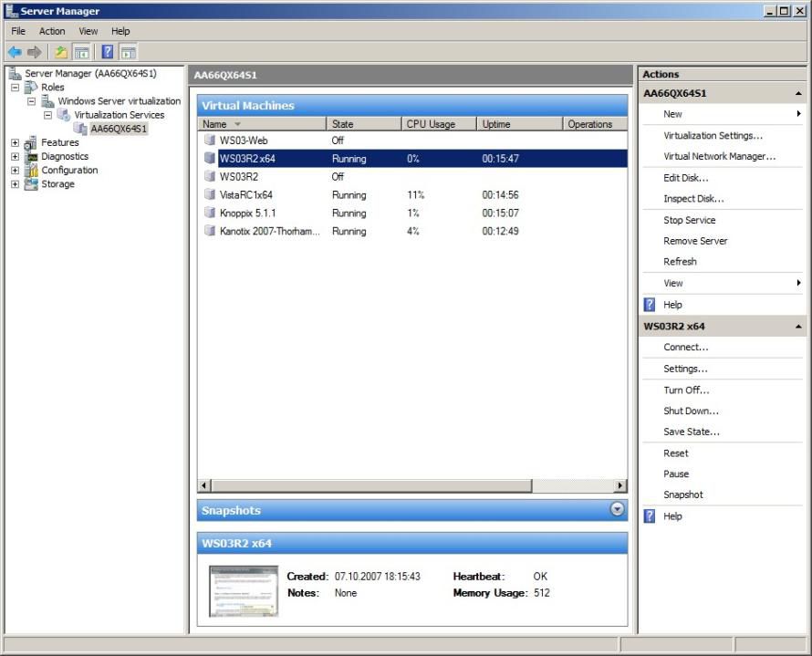This screenshot has height=656, width=812.
Task: Click the Snapshot action
Action: click(x=683, y=495)
